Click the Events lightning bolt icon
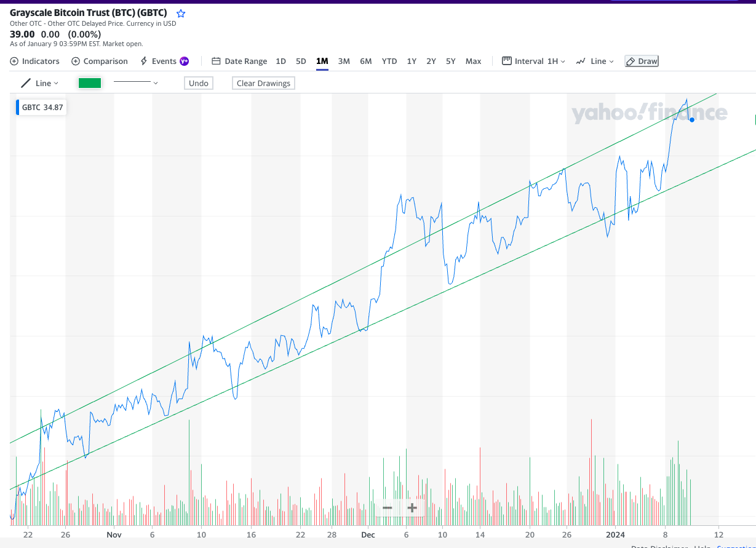 (144, 61)
